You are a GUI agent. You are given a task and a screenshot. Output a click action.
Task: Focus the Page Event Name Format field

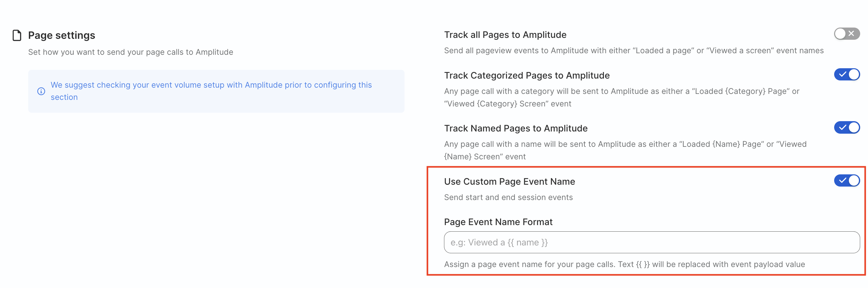pos(652,242)
